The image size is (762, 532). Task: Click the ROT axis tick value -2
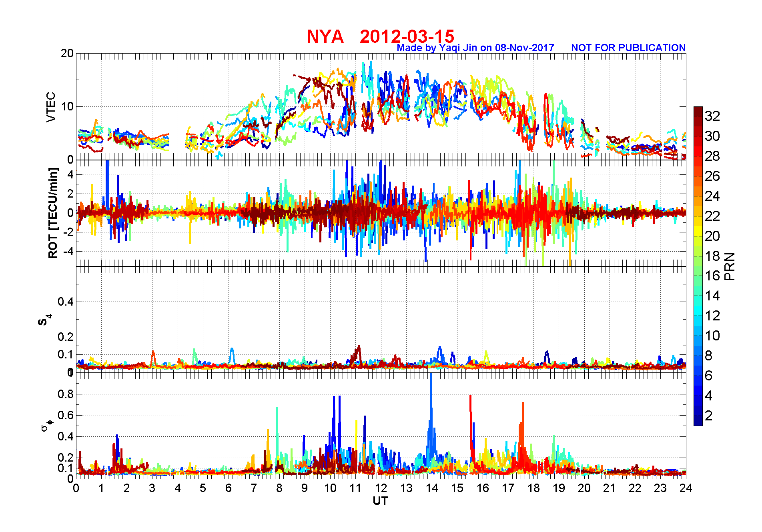(x=69, y=232)
